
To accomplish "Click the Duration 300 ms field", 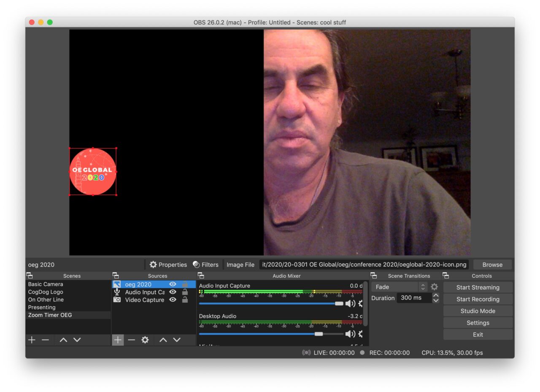I will 414,298.
